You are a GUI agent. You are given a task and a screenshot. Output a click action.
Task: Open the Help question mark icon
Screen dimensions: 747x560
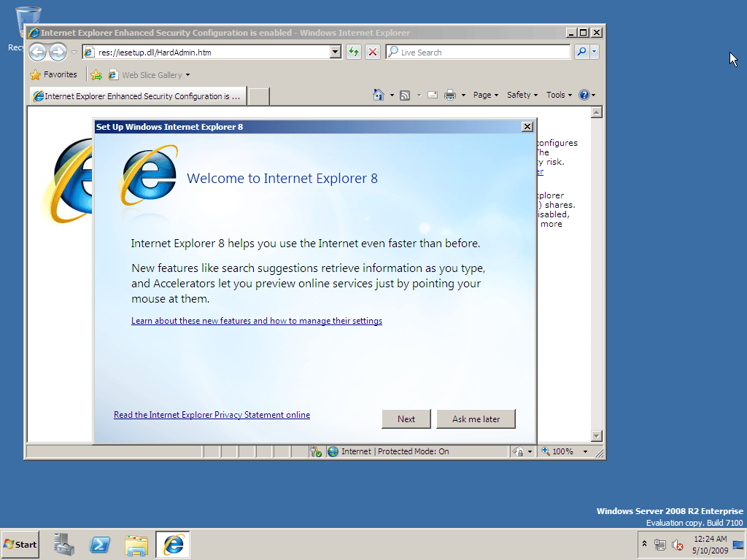click(584, 95)
